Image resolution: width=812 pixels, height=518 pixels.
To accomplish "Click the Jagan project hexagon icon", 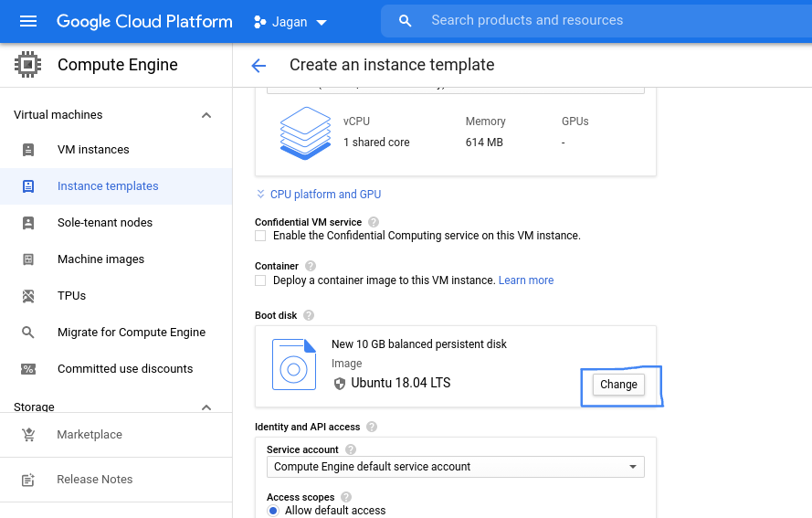I will [260, 22].
